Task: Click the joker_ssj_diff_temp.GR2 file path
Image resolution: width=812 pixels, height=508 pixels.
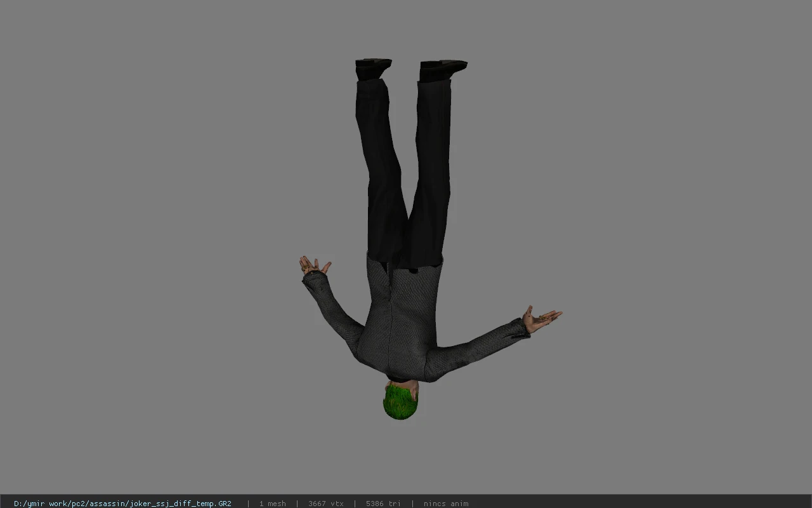Action: 122,504
